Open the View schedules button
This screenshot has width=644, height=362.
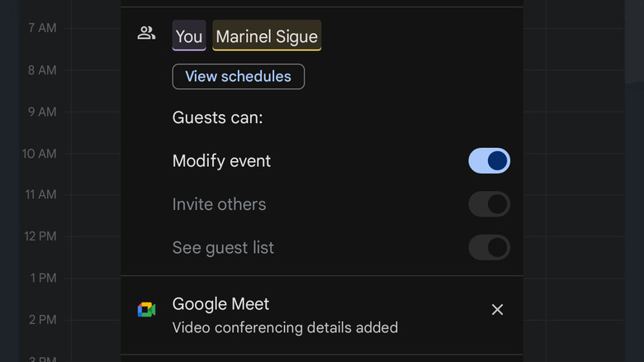(x=238, y=77)
